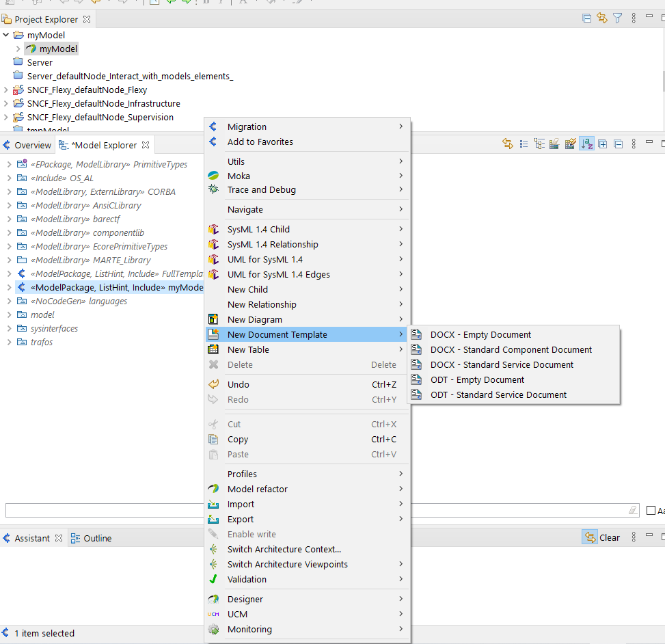Image resolution: width=665 pixels, height=644 pixels.
Task: Open Model Explorer view menu dots
Action: (634, 144)
